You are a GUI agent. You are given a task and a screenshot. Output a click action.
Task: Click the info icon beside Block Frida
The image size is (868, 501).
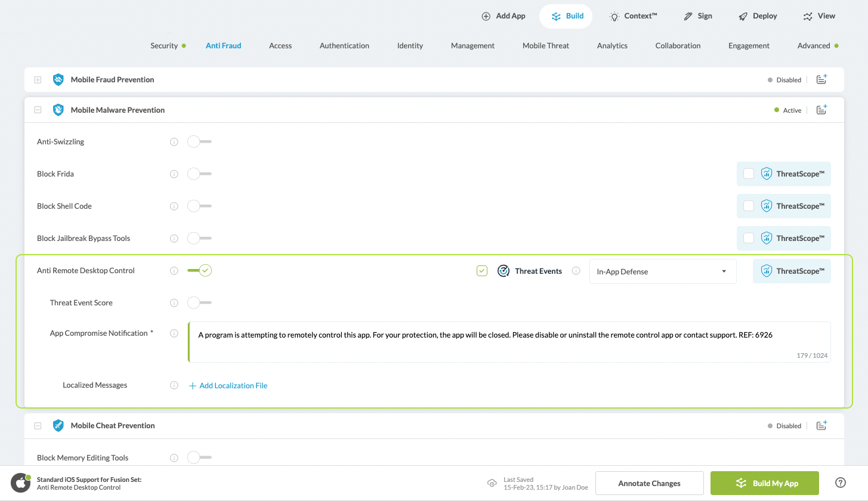coord(174,174)
